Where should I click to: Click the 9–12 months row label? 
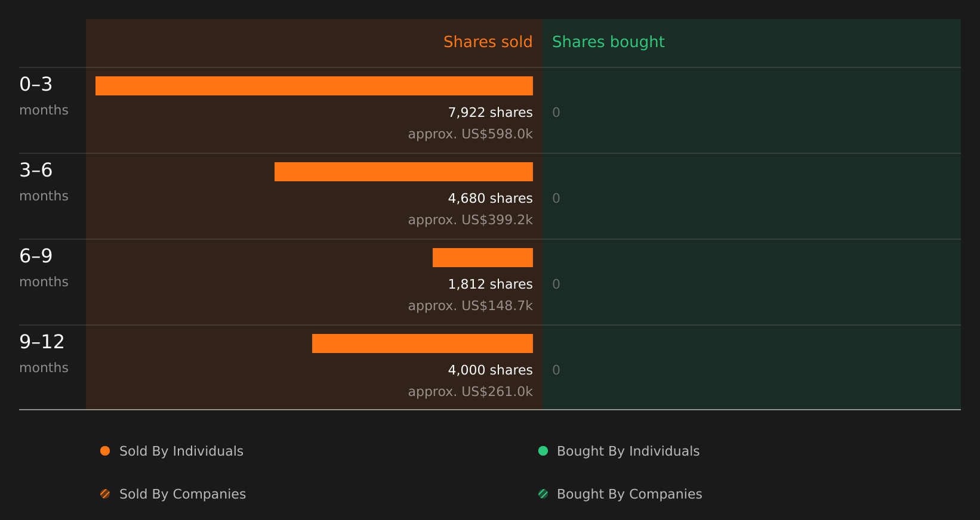[44, 354]
